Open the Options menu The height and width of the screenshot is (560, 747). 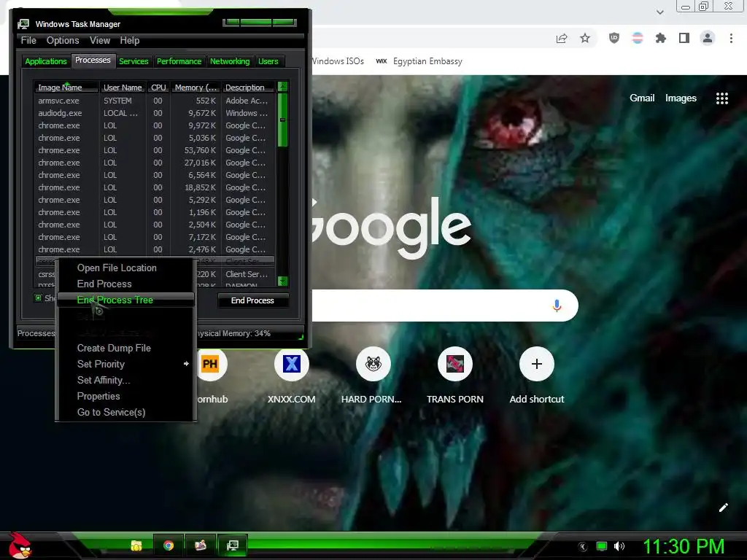[63, 41]
